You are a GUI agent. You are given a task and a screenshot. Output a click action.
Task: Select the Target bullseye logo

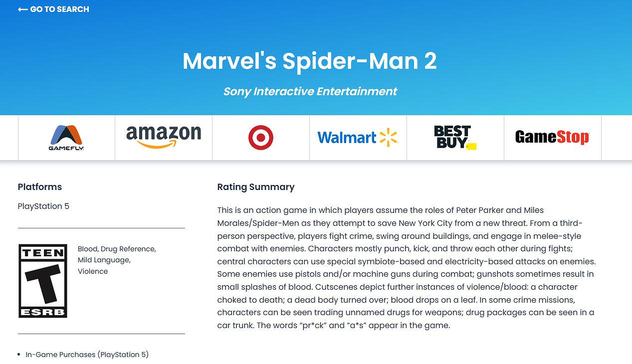click(261, 138)
